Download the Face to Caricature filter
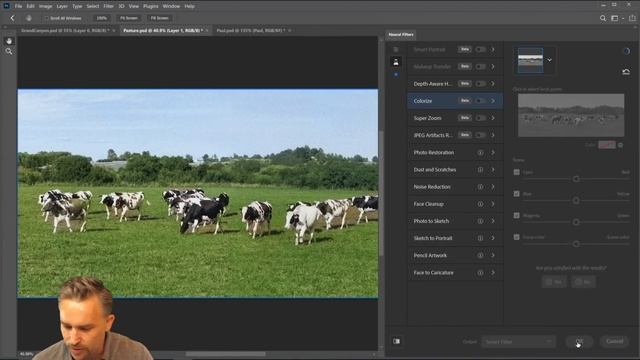The height and width of the screenshot is (360, 640). point(480,273)
